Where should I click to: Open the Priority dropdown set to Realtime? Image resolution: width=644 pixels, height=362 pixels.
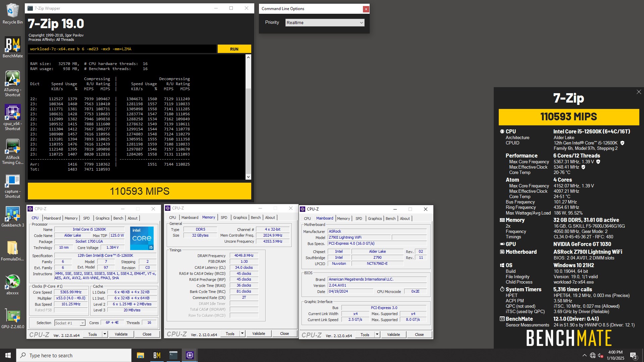pos(325,22)
